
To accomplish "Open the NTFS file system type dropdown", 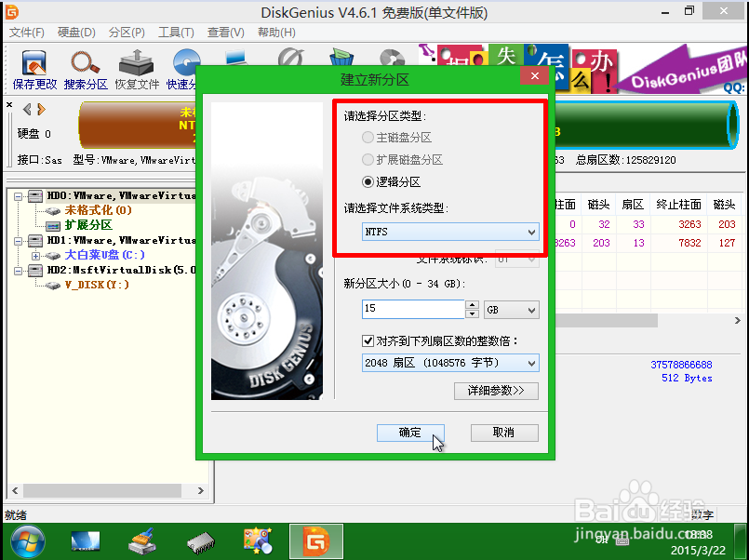I will click(450, 232).
